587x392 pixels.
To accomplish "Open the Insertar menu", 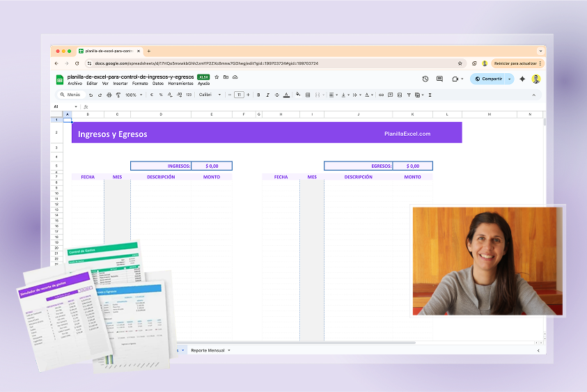I will (x=120, y=84).
